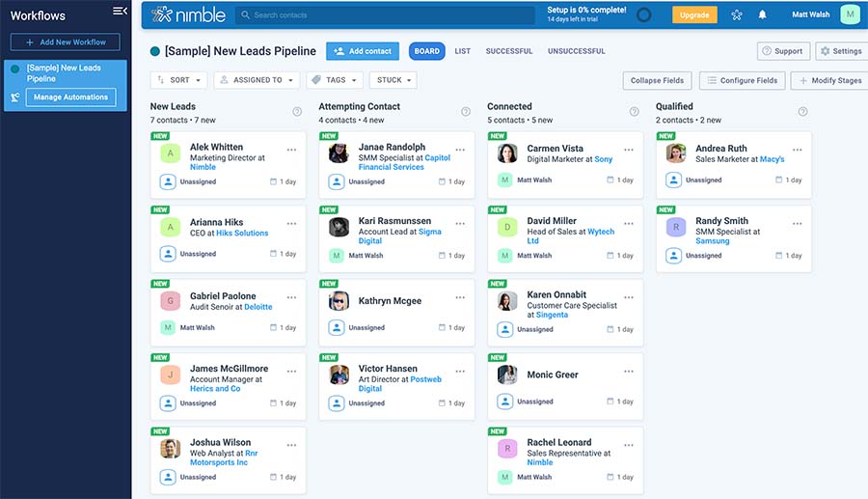This screenshot has width=868, height=499.
Task: Click Matt Walsh user name in header
Action: click(x=810, y=14)
